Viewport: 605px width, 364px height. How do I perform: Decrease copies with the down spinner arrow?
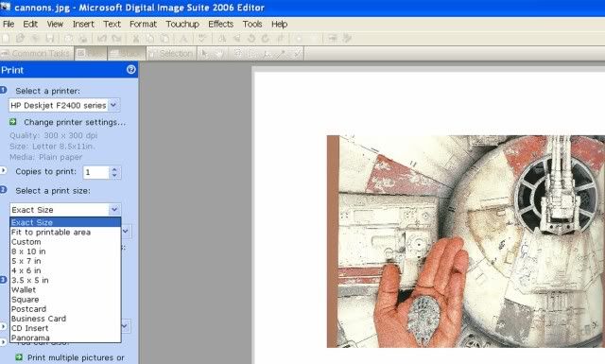(x=114, y=175)
